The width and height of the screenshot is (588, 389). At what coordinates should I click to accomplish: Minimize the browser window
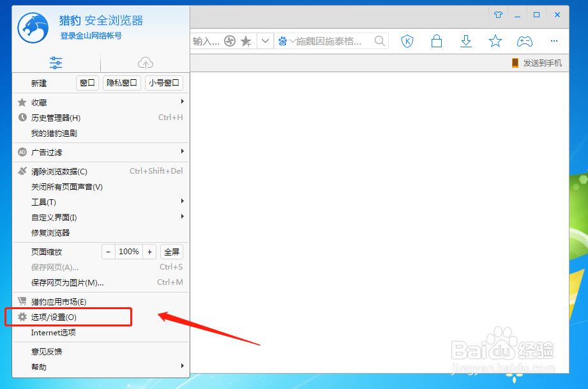(x=518, y=15)
